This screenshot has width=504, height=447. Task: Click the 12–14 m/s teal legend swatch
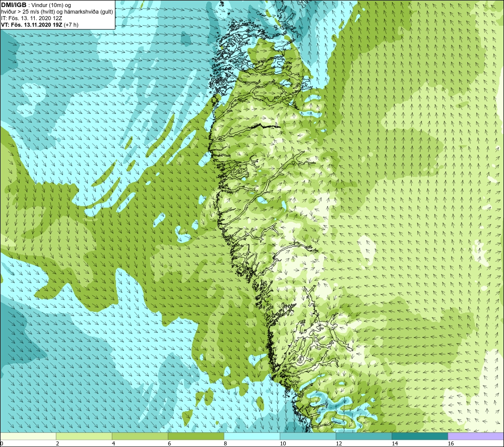point(364,436)
